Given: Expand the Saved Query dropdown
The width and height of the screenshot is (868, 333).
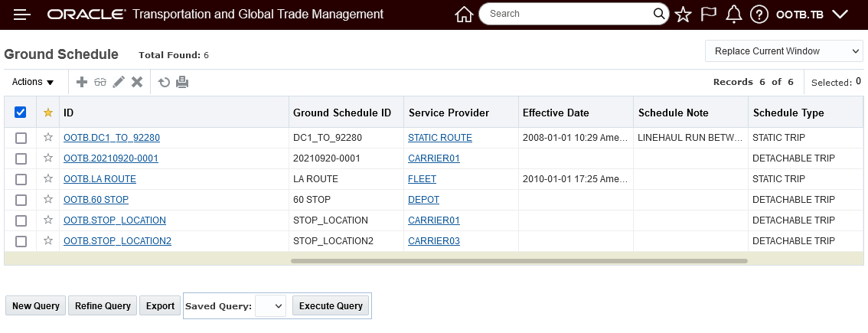Looking at the screenshot, I should point(270,306).
